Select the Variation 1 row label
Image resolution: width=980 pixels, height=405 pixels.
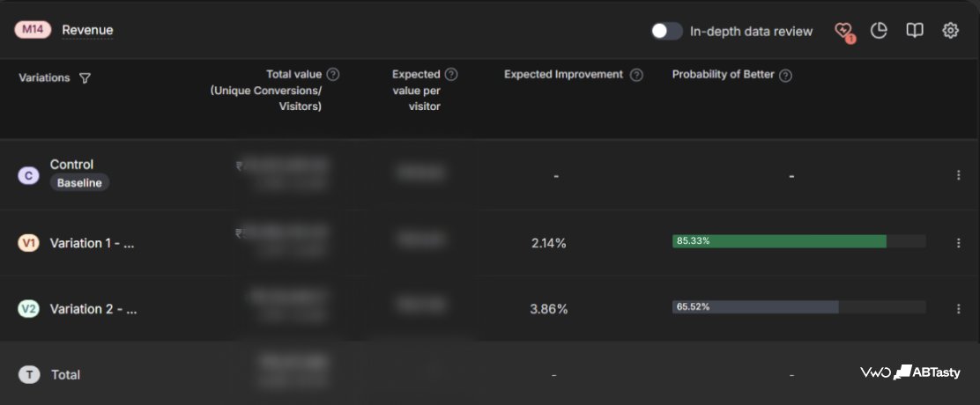click(x=92, y=243)
